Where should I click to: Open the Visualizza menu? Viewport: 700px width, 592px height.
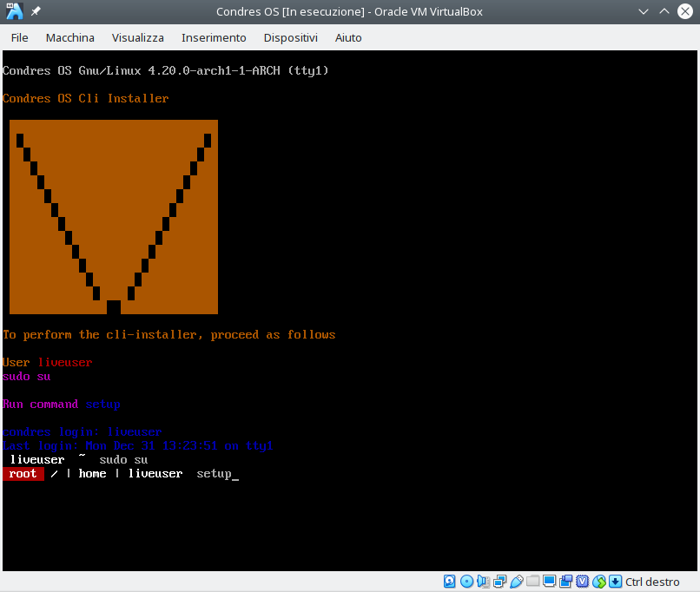[138, 37]
